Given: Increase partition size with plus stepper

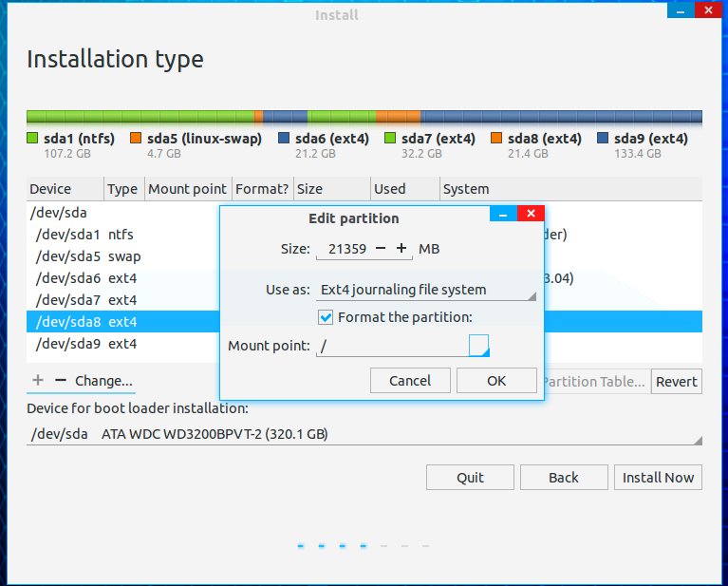Looking at the screenshot, I should coord(401,249).
